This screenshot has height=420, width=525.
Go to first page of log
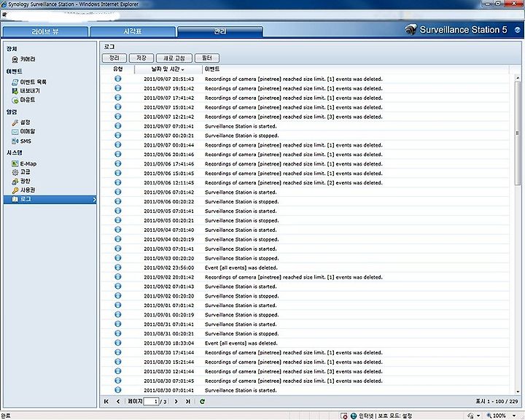point(106,401)
